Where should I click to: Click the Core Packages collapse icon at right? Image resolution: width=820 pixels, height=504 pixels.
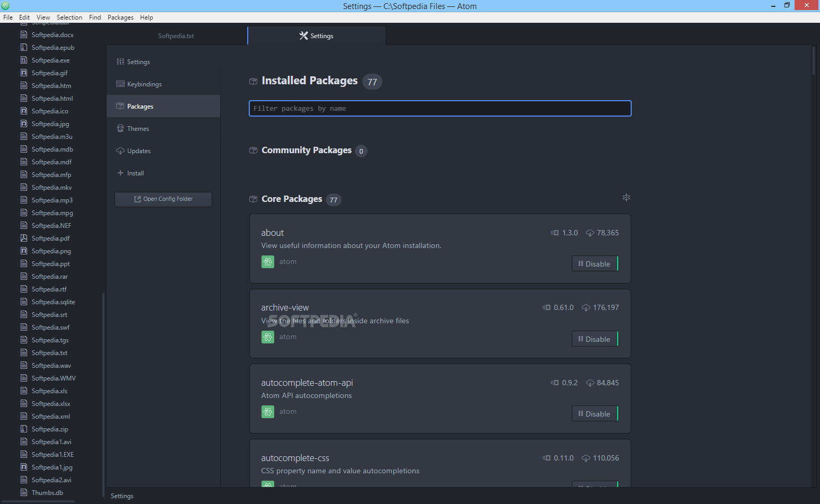(x=626, y=198)
